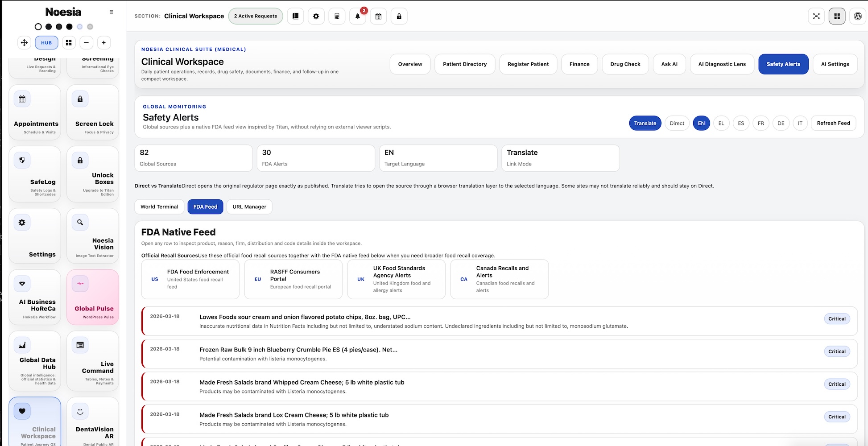The image size is (868, 446).
Task: Open the WordPress icon at top right
Action: coord(858,16)
